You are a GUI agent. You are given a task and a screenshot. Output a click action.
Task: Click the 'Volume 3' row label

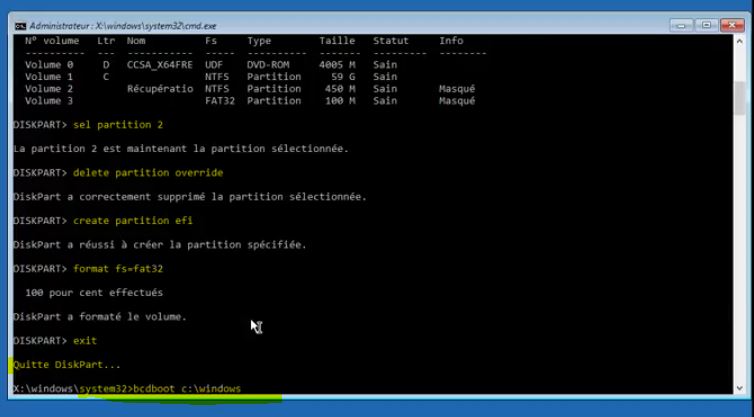click(49, 101)
